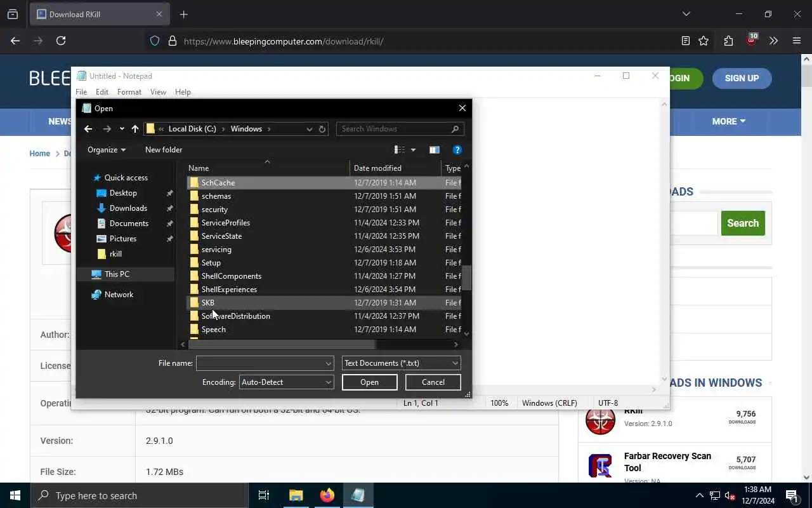This screenshot has width=812, height=508.
Task: Open the Notepad Format menu
Action: (x=129, y=92)
